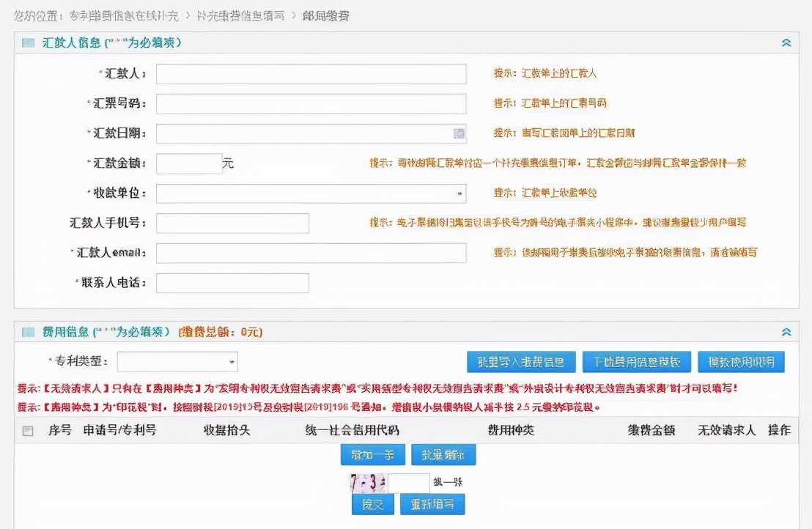The height and width of the screenshot is (529, 812).
Task: Click breadcrumb 专利缴费信息在线补充
Action: (124, 16)
